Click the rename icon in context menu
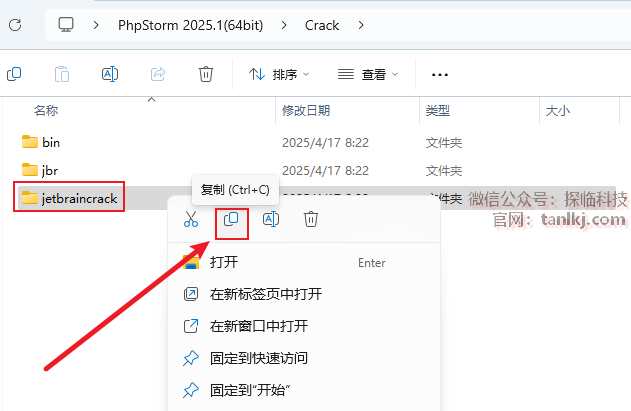 coord(271,219)
